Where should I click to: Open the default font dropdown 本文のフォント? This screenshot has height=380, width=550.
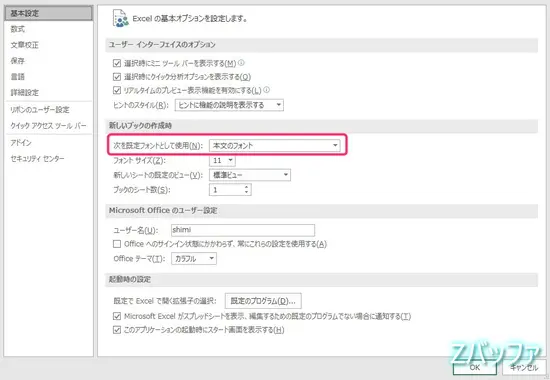275,145
